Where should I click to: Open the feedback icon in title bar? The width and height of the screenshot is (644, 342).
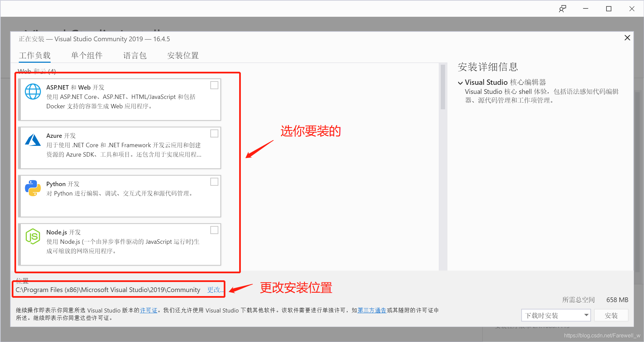pos(562,9)
